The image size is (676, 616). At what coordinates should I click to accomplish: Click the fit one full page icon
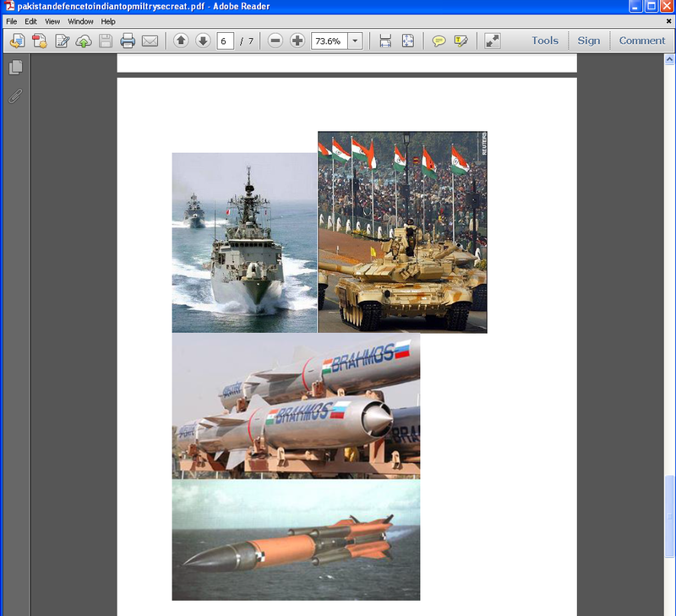(x=408, y=41)
